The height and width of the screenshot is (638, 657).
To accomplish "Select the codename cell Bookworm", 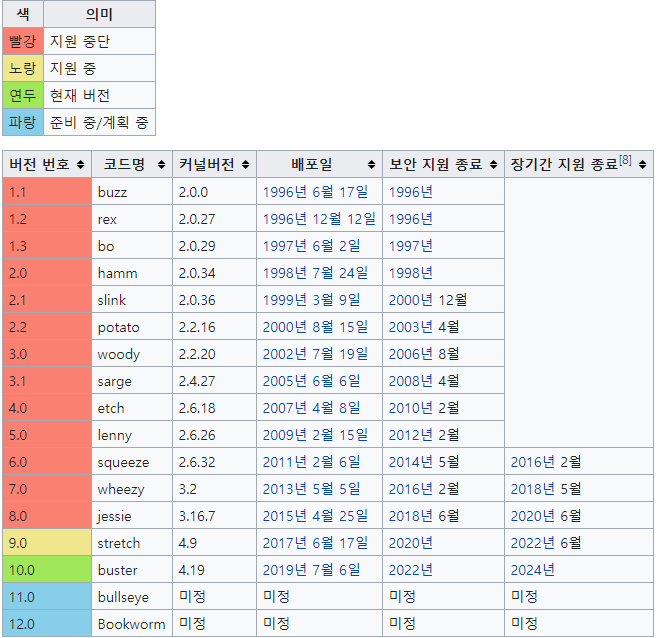I will coord(132,624).
